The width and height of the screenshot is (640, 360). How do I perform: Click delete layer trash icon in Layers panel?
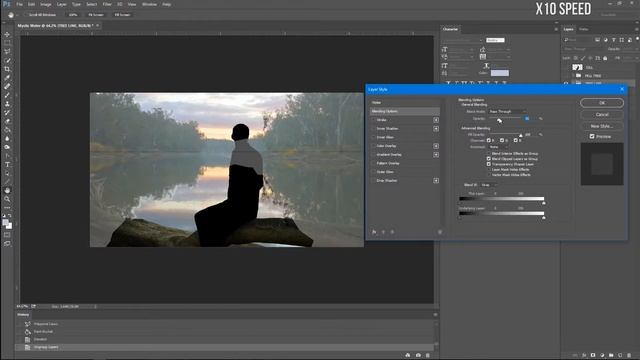(629, 356)
